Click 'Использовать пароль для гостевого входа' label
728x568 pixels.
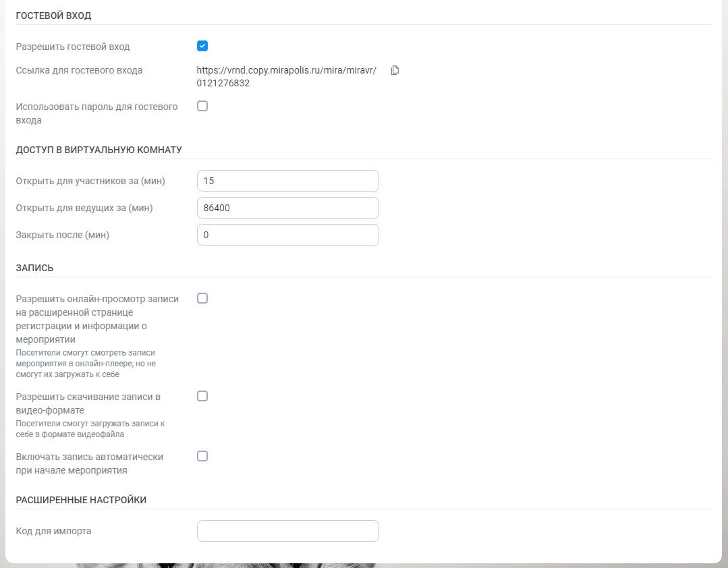coord(96,113)
